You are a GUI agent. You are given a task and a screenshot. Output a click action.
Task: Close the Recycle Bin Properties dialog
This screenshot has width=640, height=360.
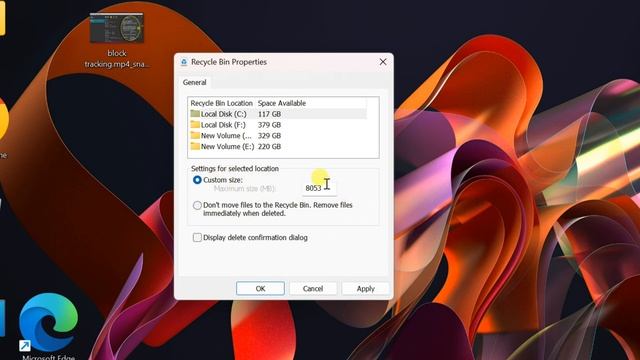point(383,62)
